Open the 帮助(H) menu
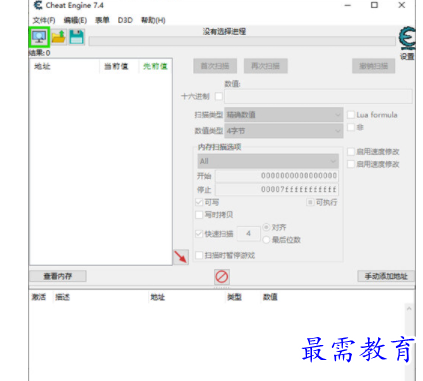 tap(153, 20)
